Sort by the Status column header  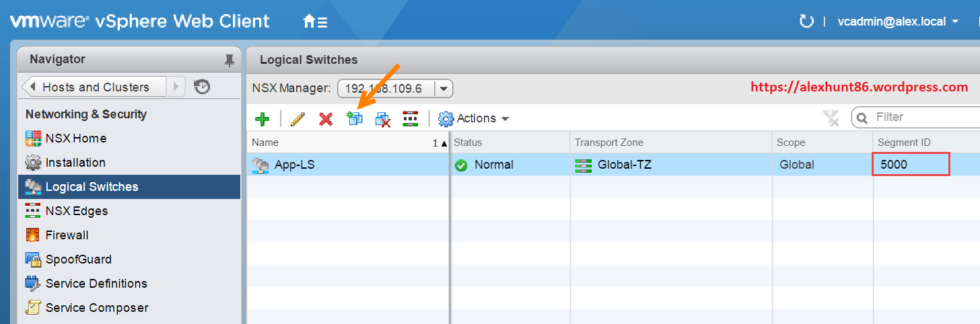click(x=510, y=143)
